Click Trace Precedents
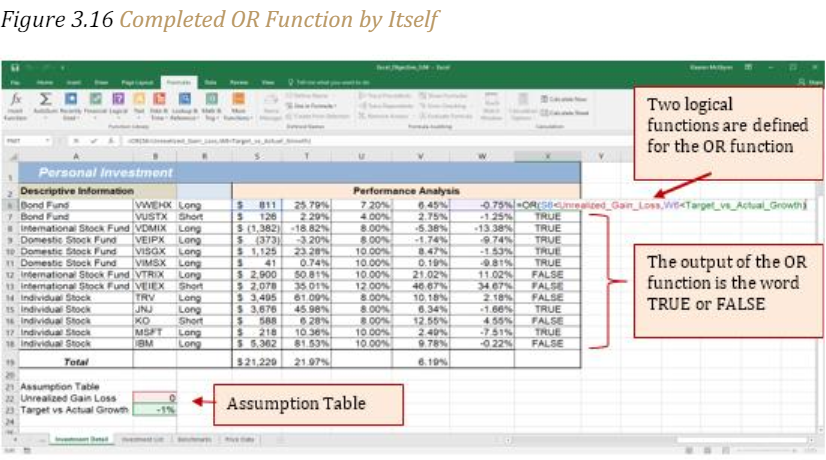The width and height of the screenshot is (826, 460). click(x=385, y=96)
